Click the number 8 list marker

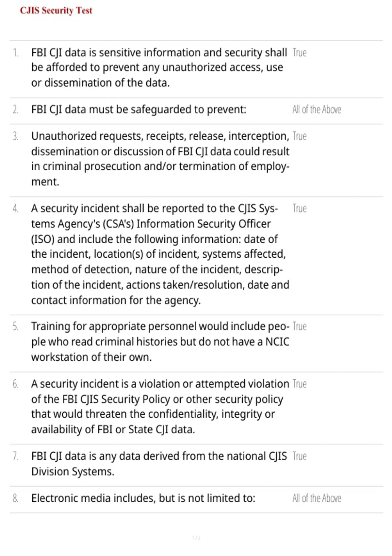[15, 498]
